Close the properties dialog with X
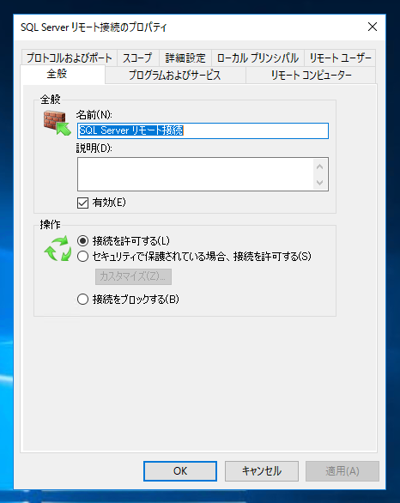 point(372,27)
